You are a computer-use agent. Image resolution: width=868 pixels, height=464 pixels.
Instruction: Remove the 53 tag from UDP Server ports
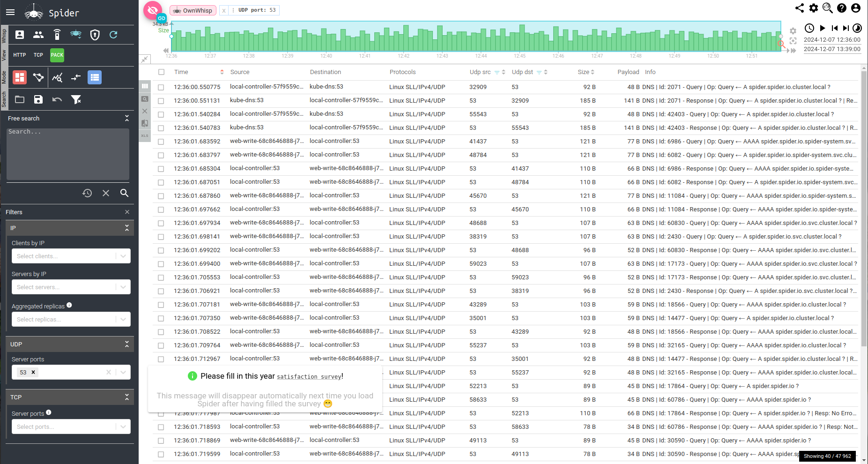pyautogui.click(x=33, y=372)
